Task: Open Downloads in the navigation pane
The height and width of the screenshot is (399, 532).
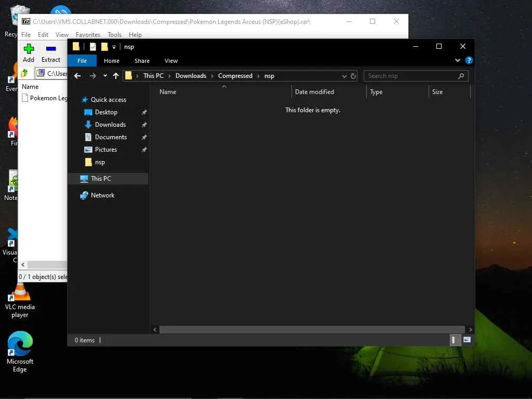Action: pyautogui.click(x=110, y=125)
